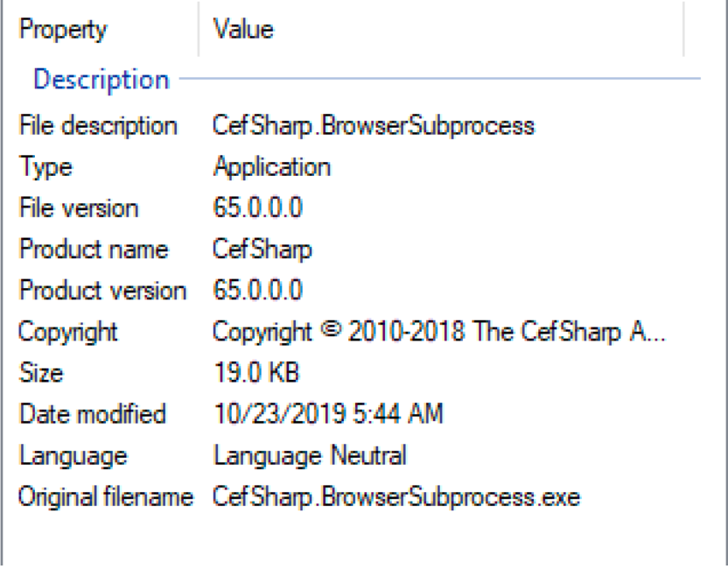Screen dimensions: 728x576
Task: Select the CefSharp.BrowserSubprocess description value
Action: pyautogui.click(x=373, y=126)
